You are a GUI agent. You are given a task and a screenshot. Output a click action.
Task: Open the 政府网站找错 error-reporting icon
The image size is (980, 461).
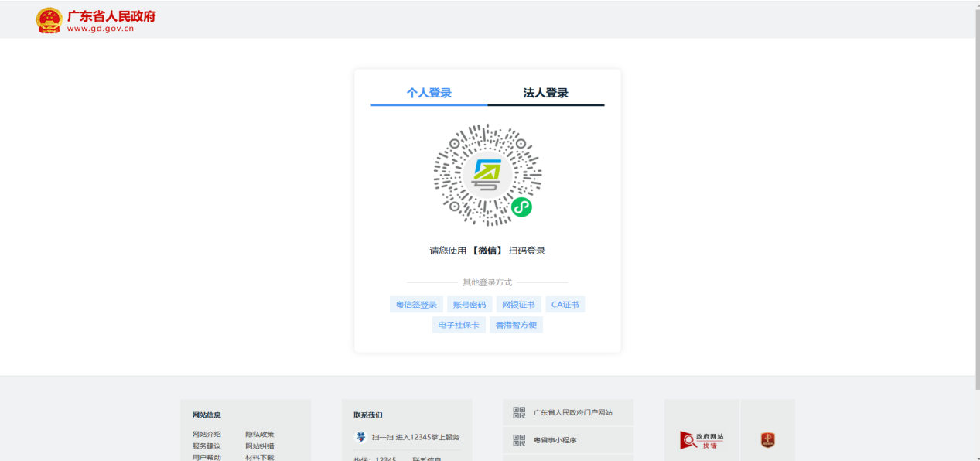point(702,440)
